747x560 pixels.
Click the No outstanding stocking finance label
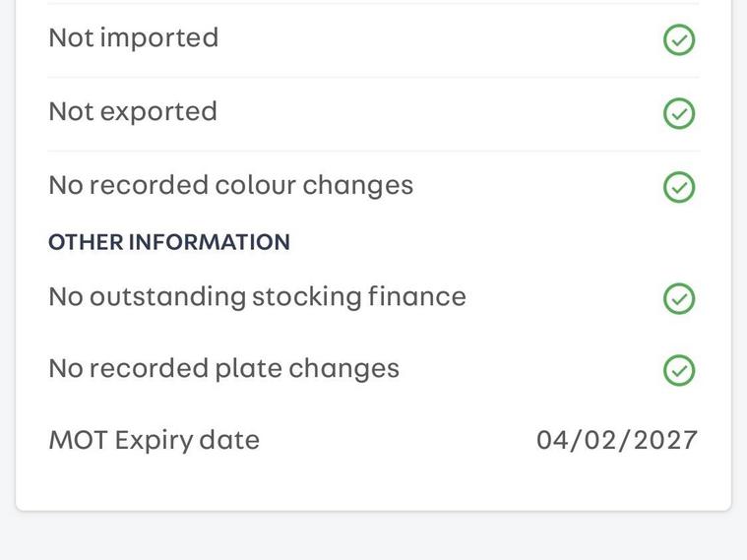[257, 296]
